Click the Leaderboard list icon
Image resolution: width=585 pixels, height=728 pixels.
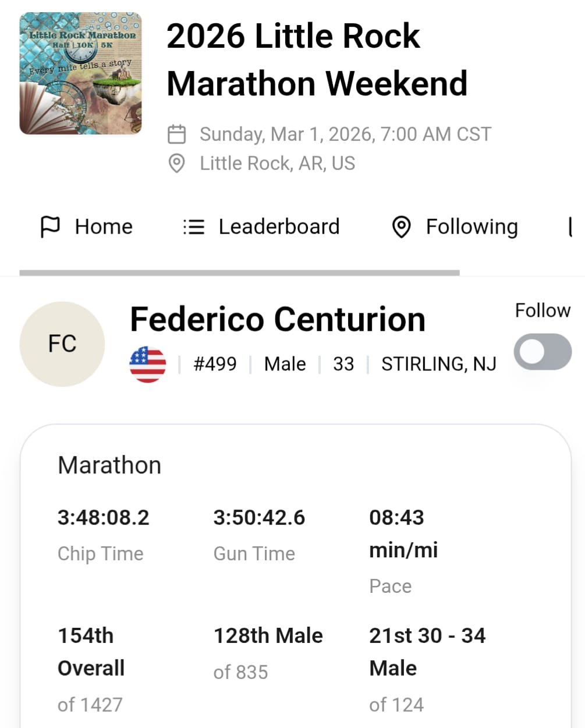[x=194, y=227]
